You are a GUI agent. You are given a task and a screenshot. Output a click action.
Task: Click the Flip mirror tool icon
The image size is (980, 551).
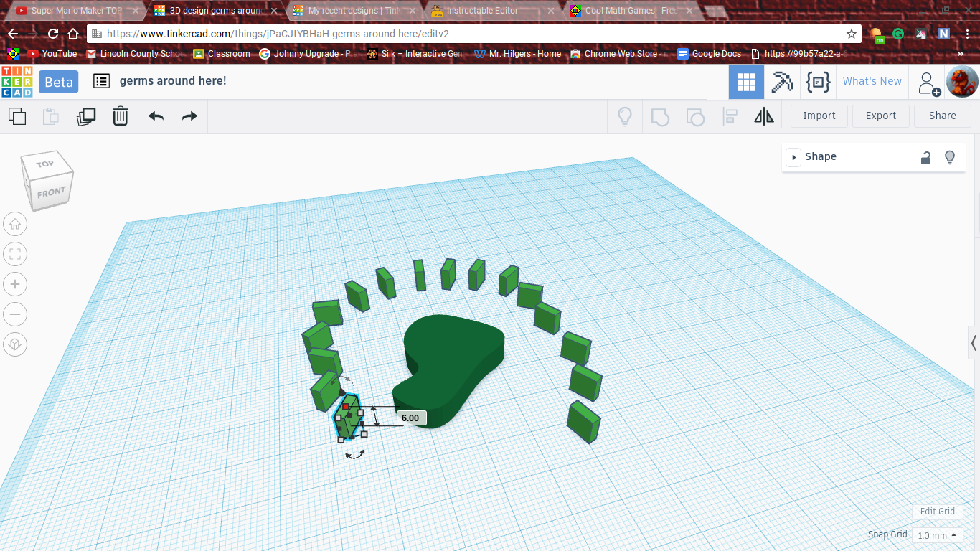[x=764, y=116]
